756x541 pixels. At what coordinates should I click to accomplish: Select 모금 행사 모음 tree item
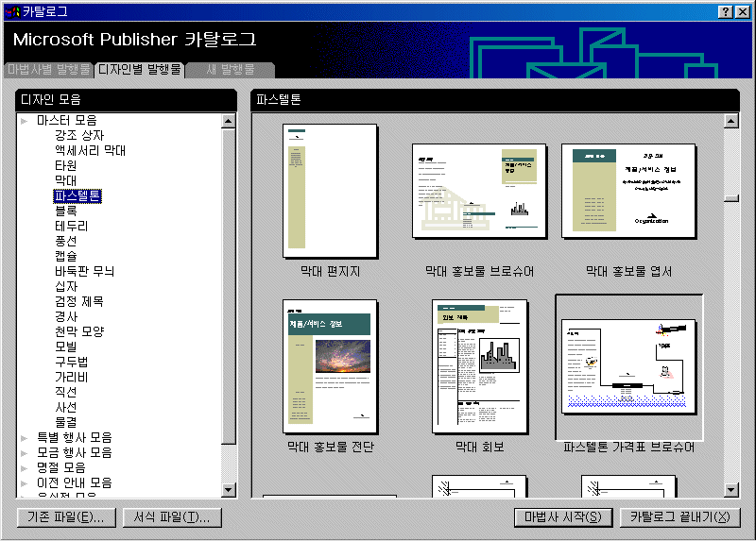click(x=75, y=453)
